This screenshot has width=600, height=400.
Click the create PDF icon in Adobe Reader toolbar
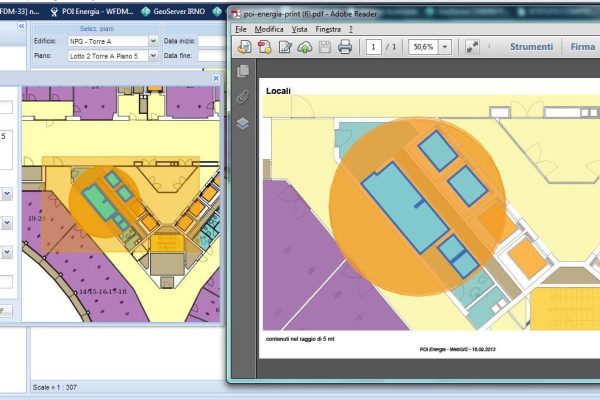coord(264,47)
